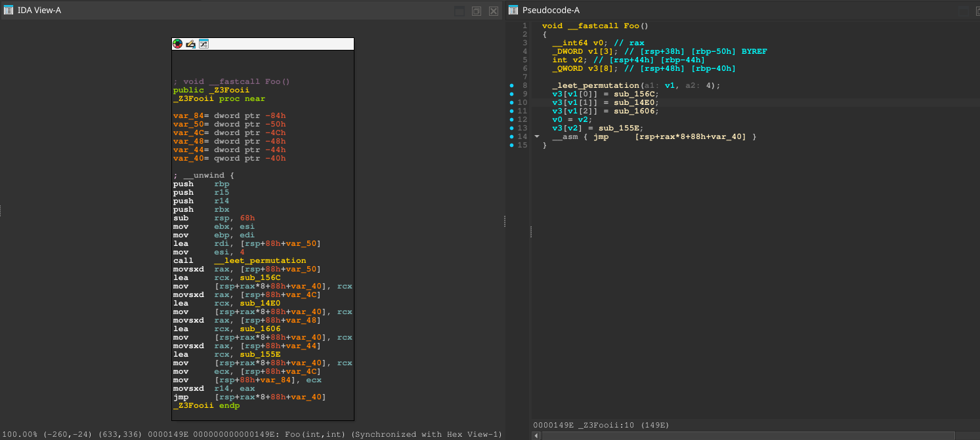Toggle breakpoint dot on pseudocode line 11

tap(512, 111)
